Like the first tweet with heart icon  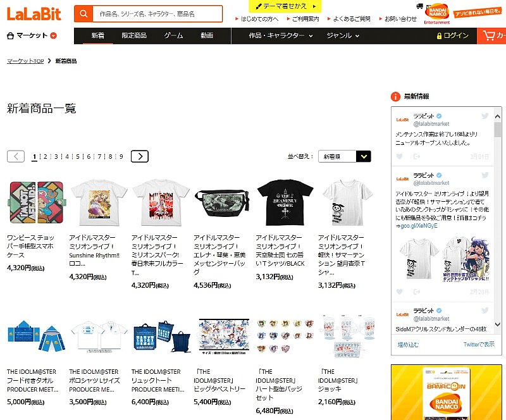point(400,157)
